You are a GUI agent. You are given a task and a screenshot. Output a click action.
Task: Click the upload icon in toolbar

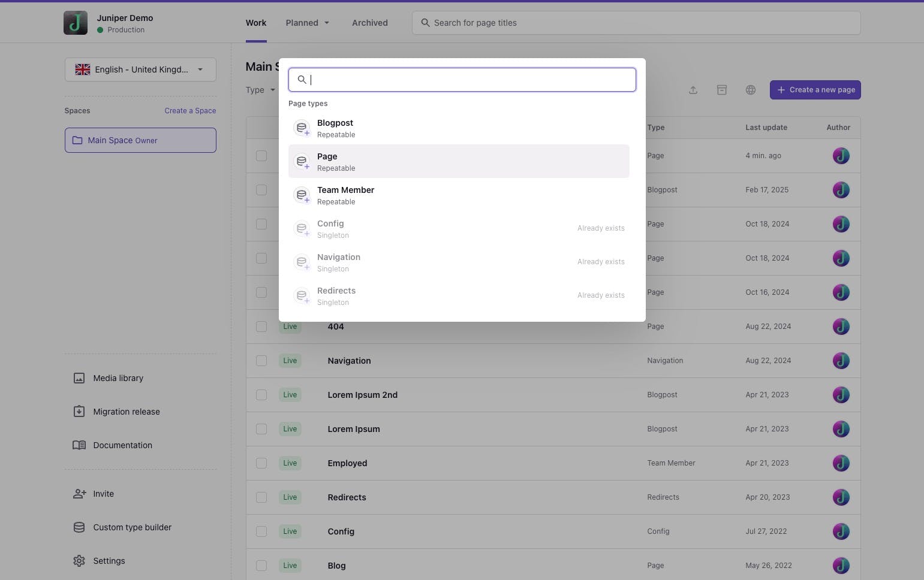coord(693,90)
